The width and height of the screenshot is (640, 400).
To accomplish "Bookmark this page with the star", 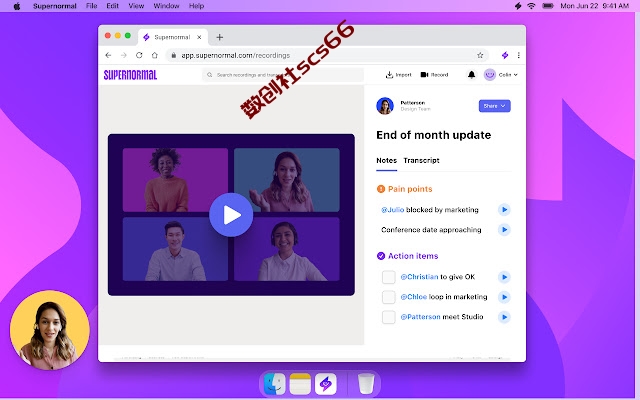I will coord(480,55).
